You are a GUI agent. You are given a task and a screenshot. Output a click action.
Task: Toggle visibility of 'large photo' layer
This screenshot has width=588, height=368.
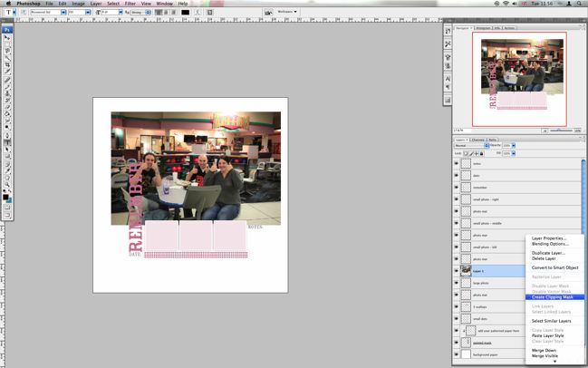pos(457,283)
